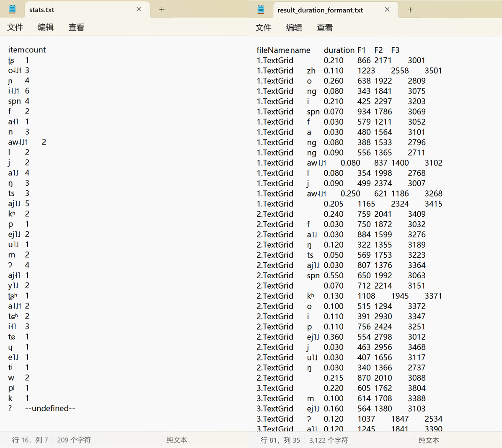Click the 3,122 个字符 character count
This screenshot has width=502, height=448.
[x=329, y=440]
